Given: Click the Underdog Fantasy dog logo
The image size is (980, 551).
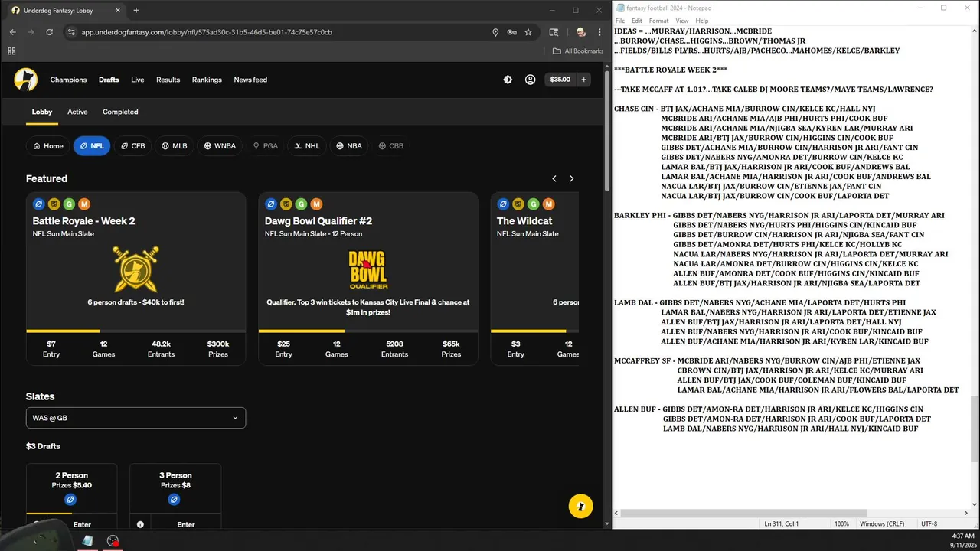Looking at the screenshot, I should click(x=25, y=80).
